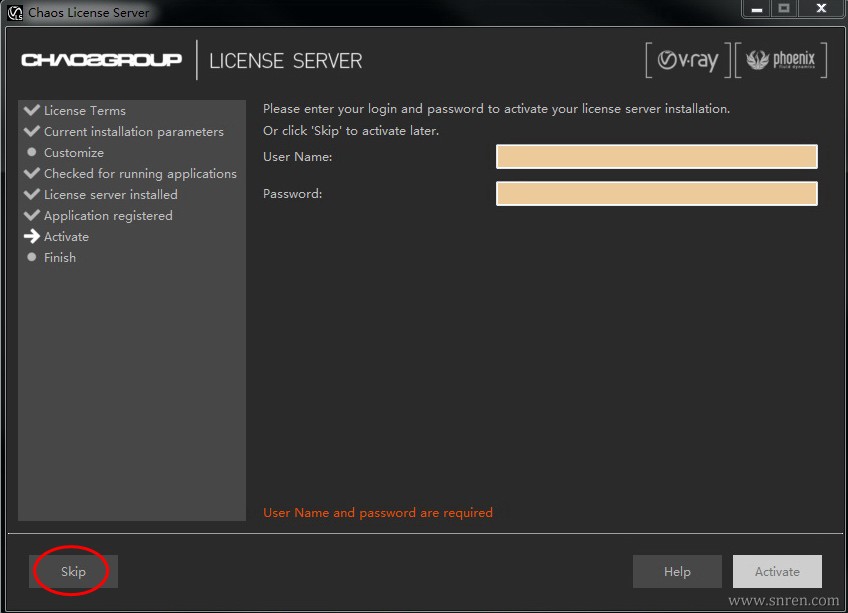Click 'Or click Skip to activate later' text
The image size is (848, 613).
pos(351,131)
